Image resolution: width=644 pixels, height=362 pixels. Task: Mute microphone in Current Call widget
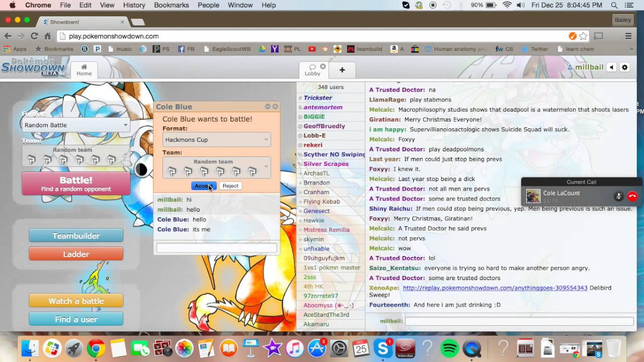[x=619, y=197]
